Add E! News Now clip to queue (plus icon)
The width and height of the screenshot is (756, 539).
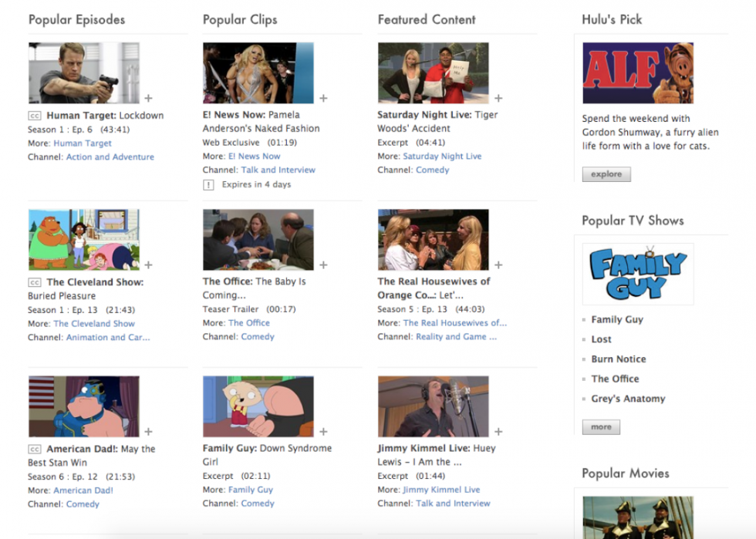pos(323,98)
